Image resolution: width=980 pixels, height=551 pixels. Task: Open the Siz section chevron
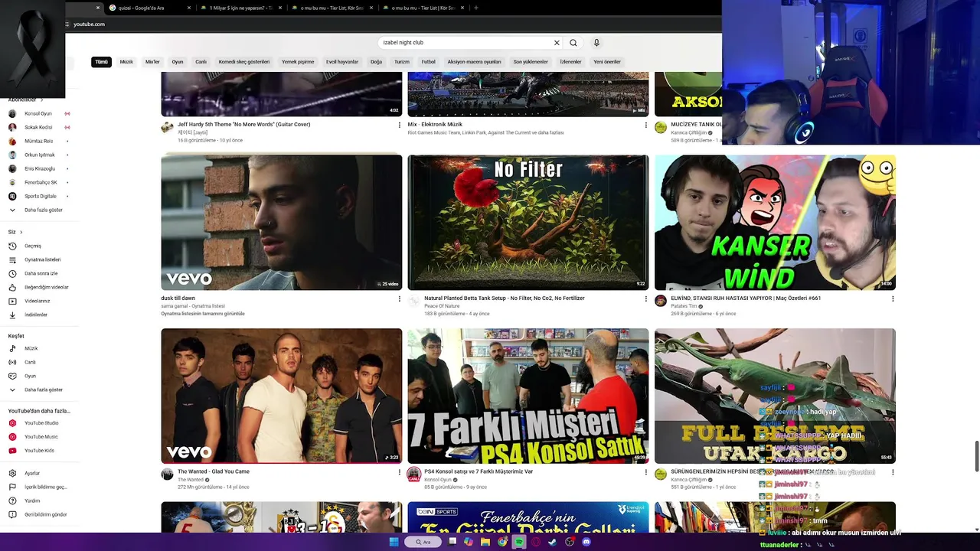point(21,232)
